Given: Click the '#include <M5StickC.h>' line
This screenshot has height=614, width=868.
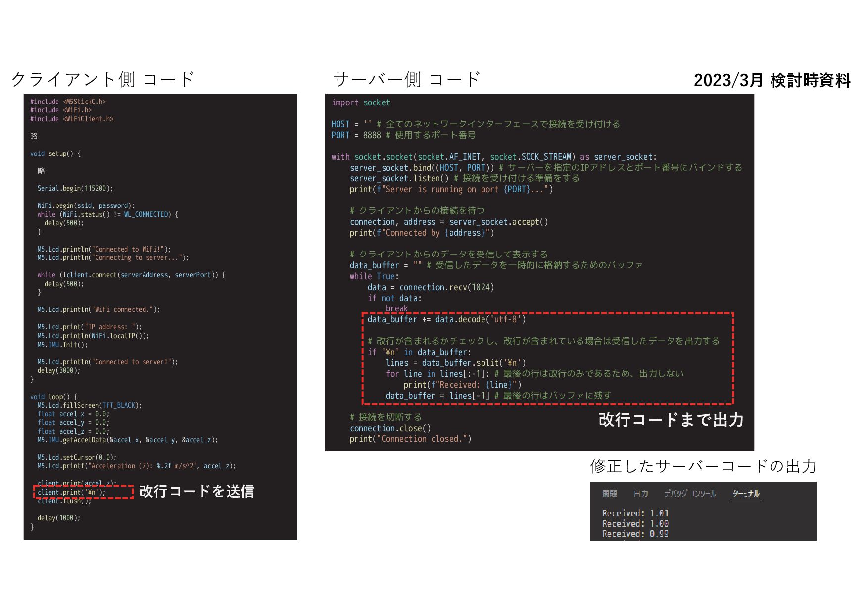Looking at the screenshot, I should [68, 102].
